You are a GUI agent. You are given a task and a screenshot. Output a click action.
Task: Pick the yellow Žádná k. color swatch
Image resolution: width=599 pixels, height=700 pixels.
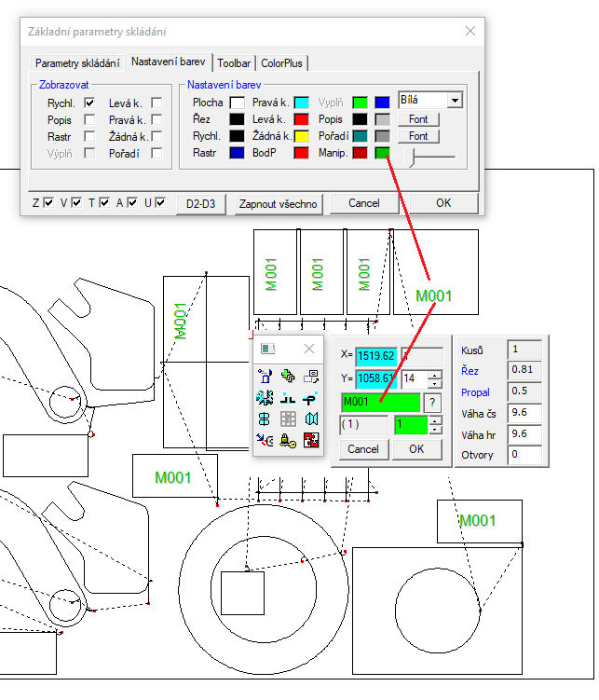pyautogui.click(x=301, y=136)
